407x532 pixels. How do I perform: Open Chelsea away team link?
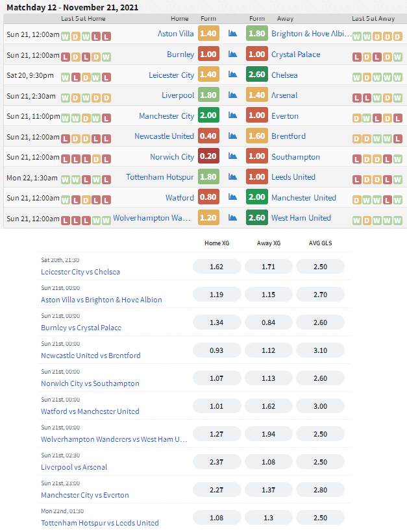click(x=284, y=75)
